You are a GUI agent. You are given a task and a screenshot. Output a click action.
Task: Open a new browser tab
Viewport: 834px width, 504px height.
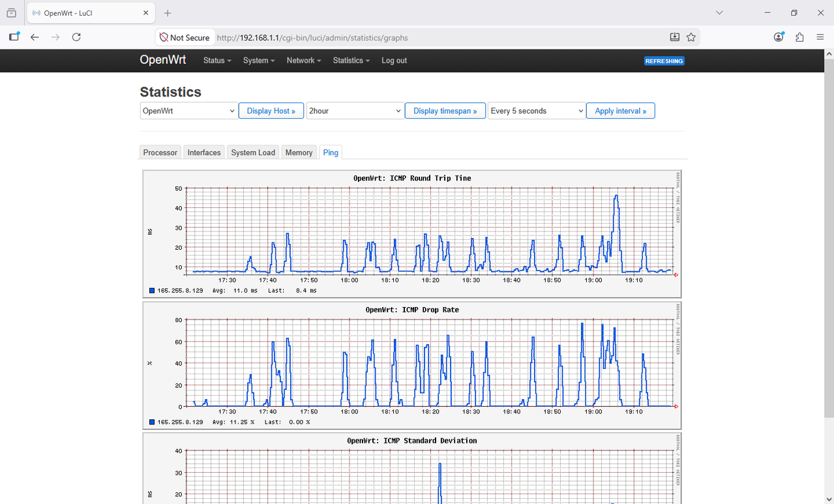[x=168, y=13]
